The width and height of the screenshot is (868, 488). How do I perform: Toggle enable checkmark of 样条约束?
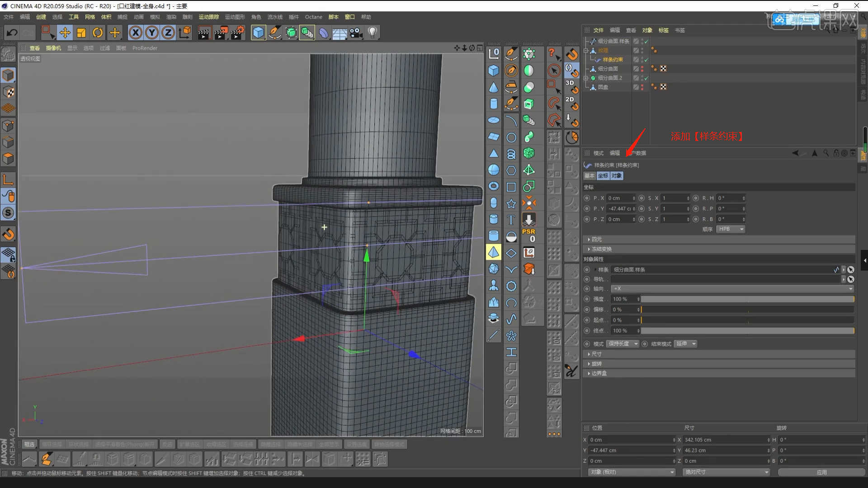(646, 60)
